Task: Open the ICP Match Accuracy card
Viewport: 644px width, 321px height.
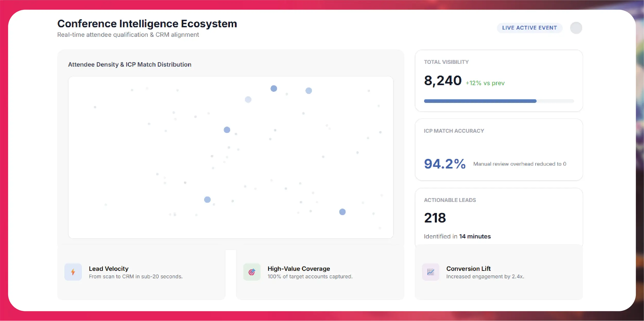Action: (499, 150)
